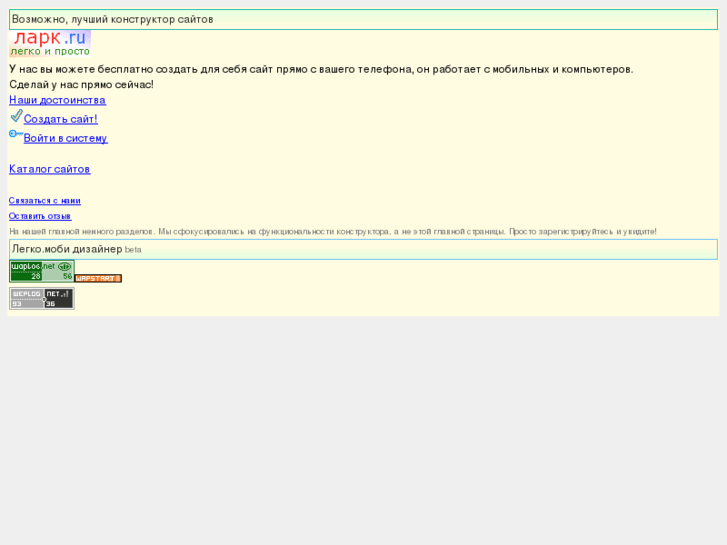Click the Оставить отзыв link
This screenshot has height=545, width=727.
tap(40, 216)
